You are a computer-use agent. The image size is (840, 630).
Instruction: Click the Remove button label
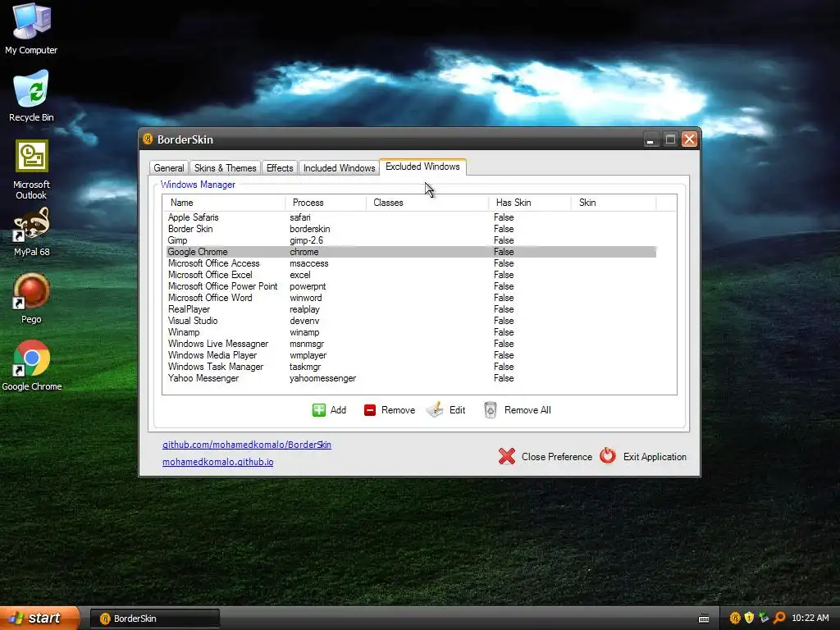pyautogui.click(x=398, y=410)
